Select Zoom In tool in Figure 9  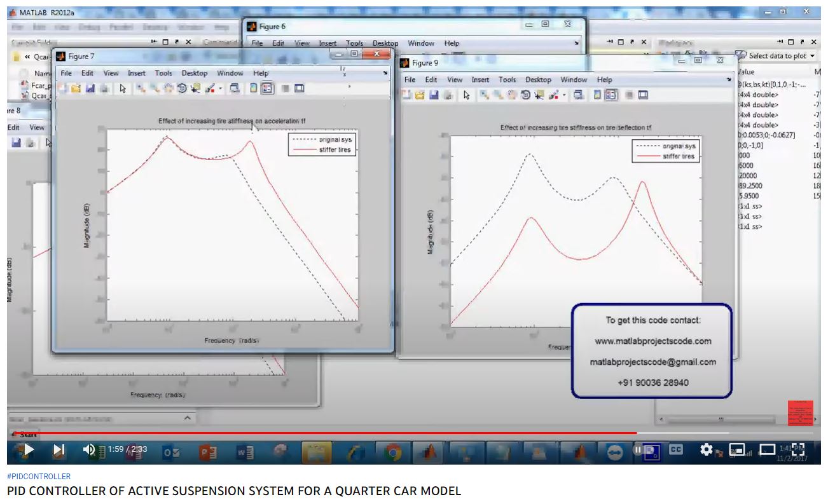485,95
